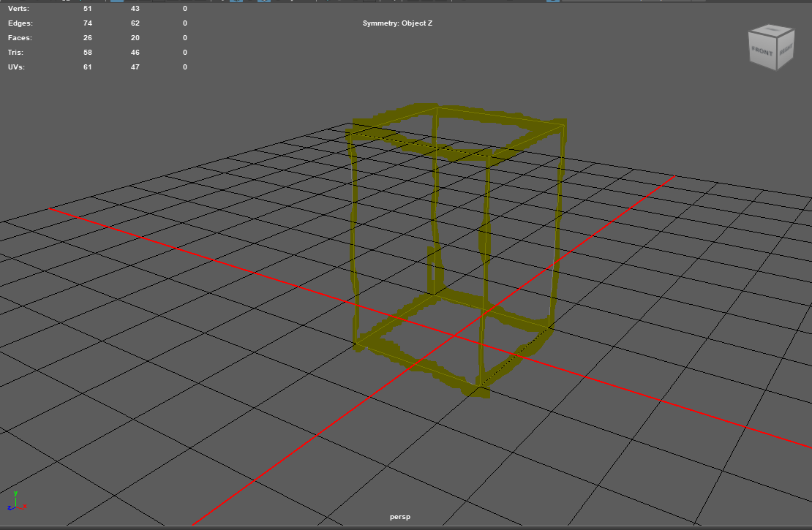Screen dimensions: 812x530
Task: Click the Edges value 74
Action: click(88, 23)
